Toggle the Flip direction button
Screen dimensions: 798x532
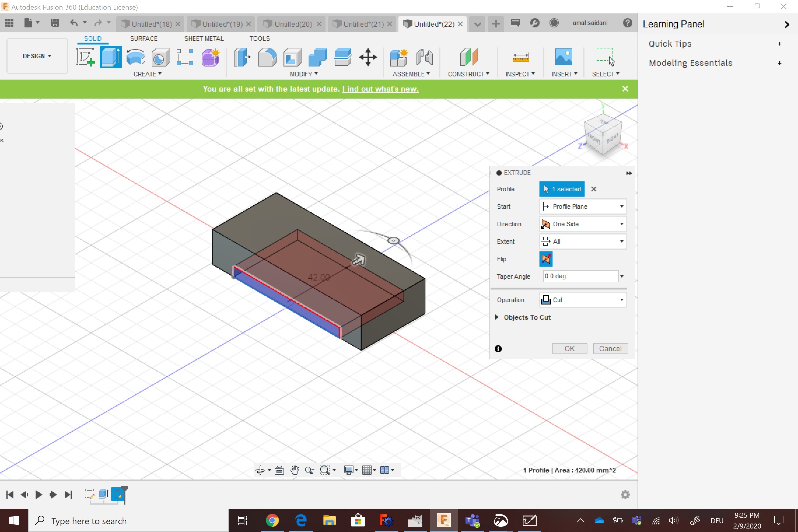click(x=546, y=259)
